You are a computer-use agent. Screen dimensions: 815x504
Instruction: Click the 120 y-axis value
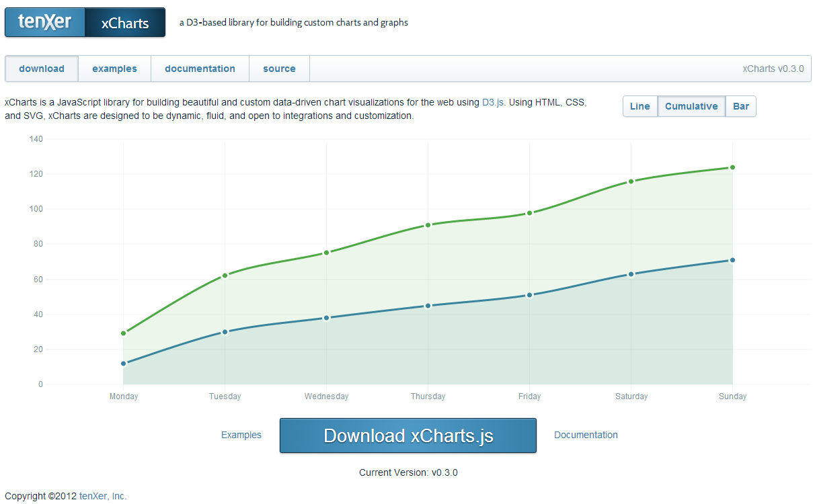coord(36,174)
